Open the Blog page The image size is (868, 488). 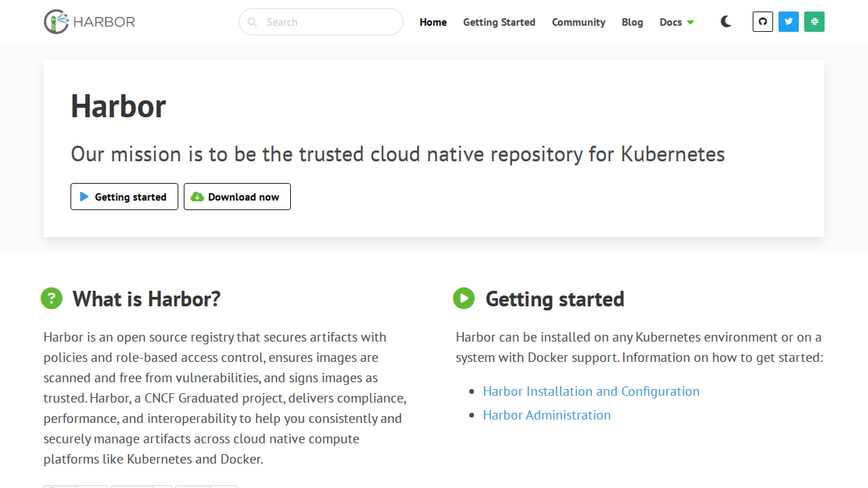[x=632, y=22]
